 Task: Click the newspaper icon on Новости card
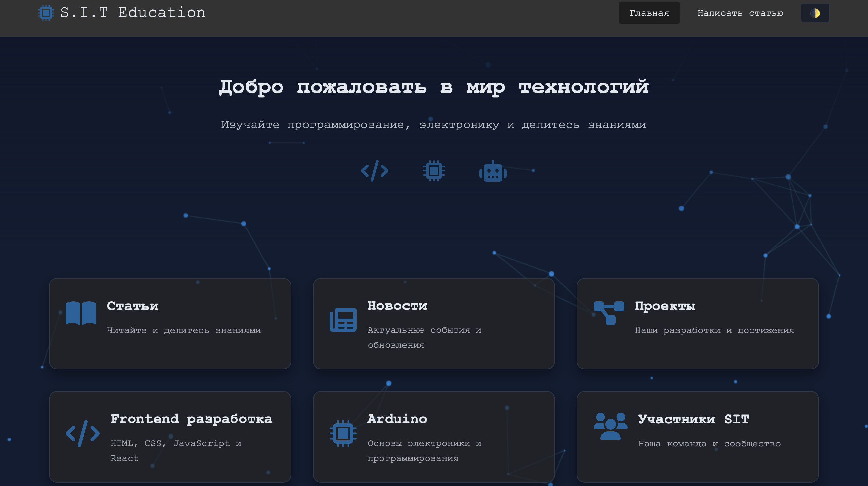pos(343,320)
